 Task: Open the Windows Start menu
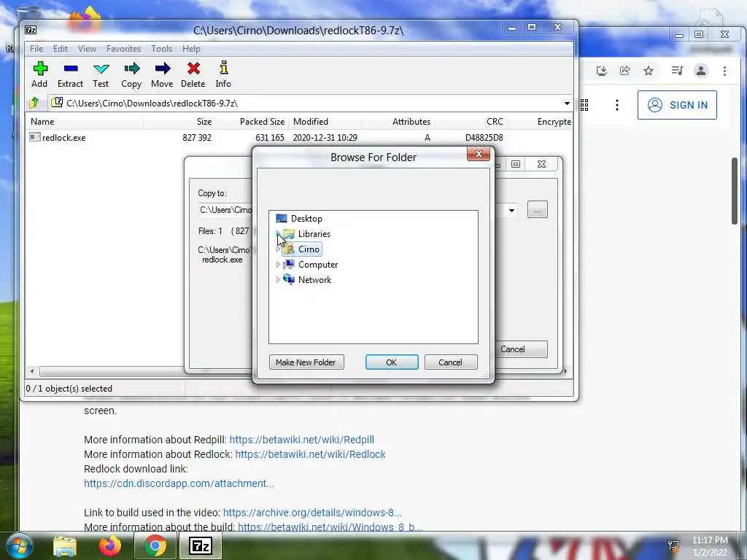coord(18,545)
